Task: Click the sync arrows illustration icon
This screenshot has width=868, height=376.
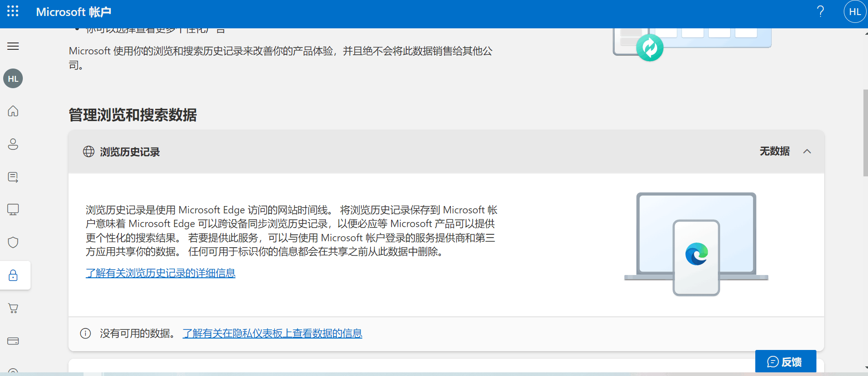Action: pos(650,48)
